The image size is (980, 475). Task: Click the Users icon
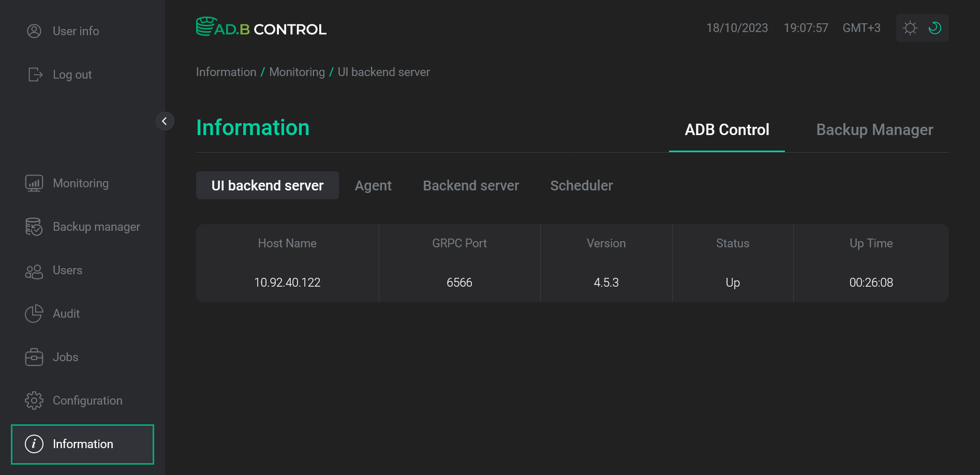point(34,270)
